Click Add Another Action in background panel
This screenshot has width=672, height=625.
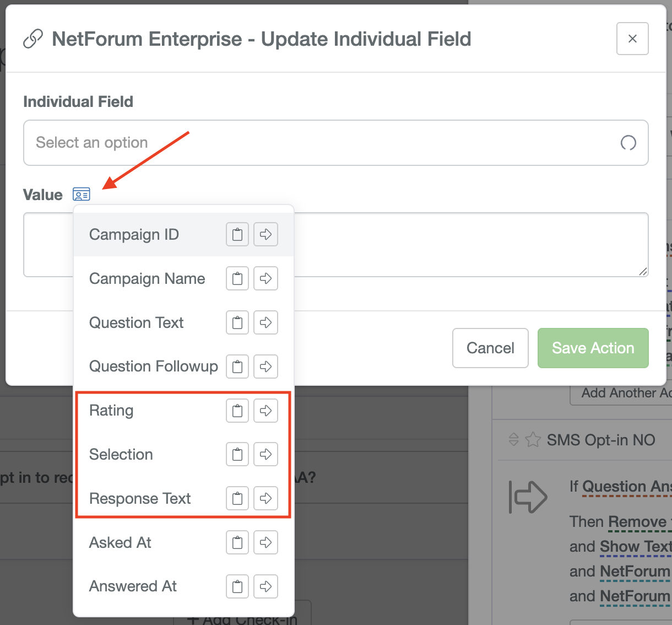(x=621, y=393)
